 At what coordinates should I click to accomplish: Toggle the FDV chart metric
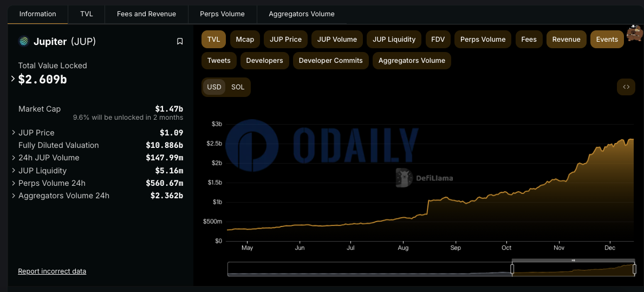438,40
